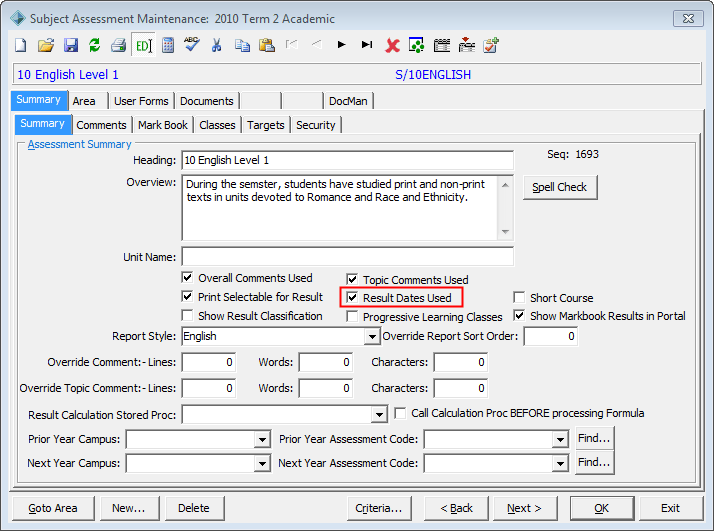This screenshot has width=714, height=531.
Task: Switch to the Classes sub-tab
Action: [217, 125]
